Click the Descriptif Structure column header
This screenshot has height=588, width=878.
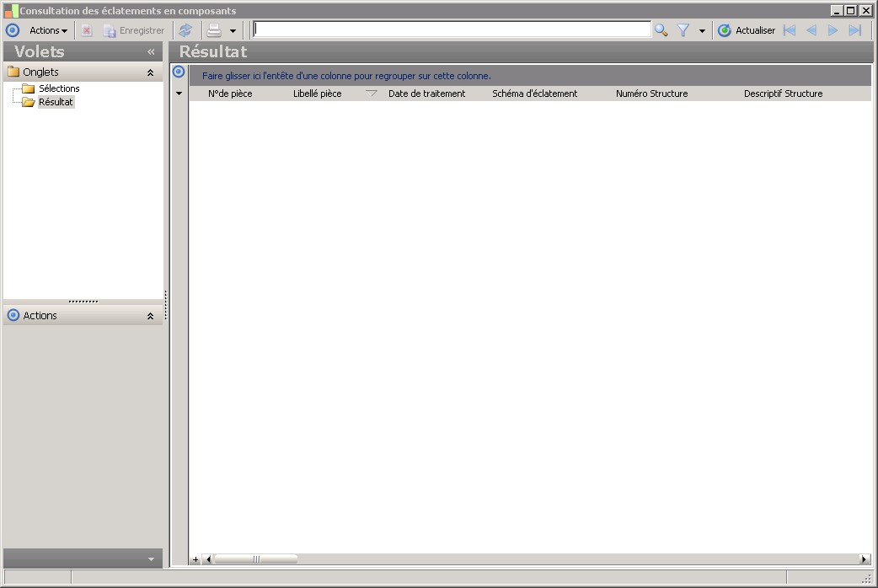784,94
